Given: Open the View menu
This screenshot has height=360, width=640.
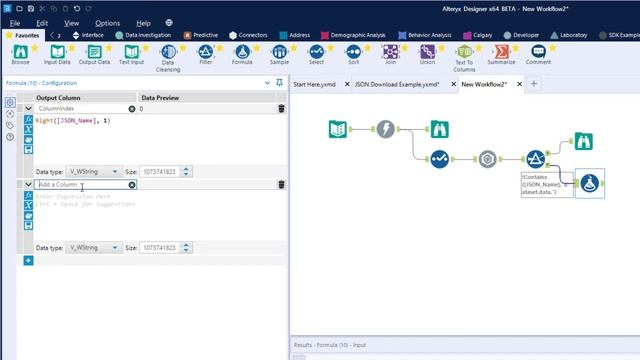Looking at the screenshot, I should point(71,23).
